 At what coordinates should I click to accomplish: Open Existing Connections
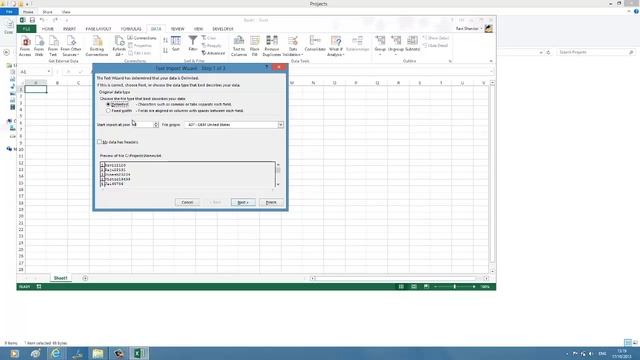point(97,46)
